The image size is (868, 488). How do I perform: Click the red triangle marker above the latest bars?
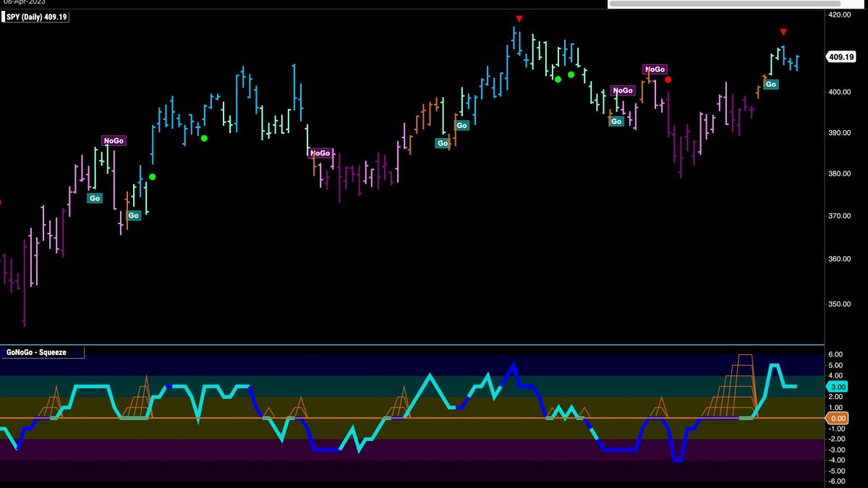(783, 32)
